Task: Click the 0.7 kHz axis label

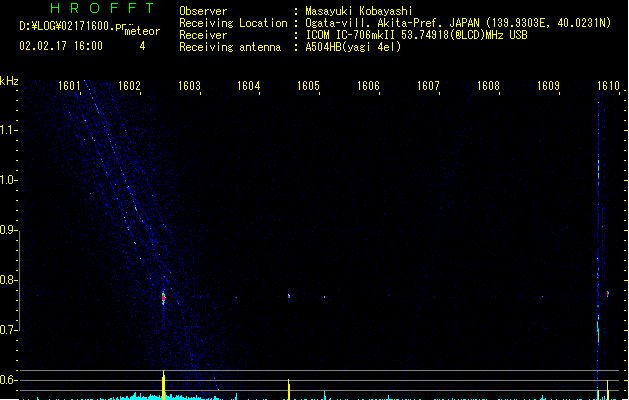Action: coord(9,330)
